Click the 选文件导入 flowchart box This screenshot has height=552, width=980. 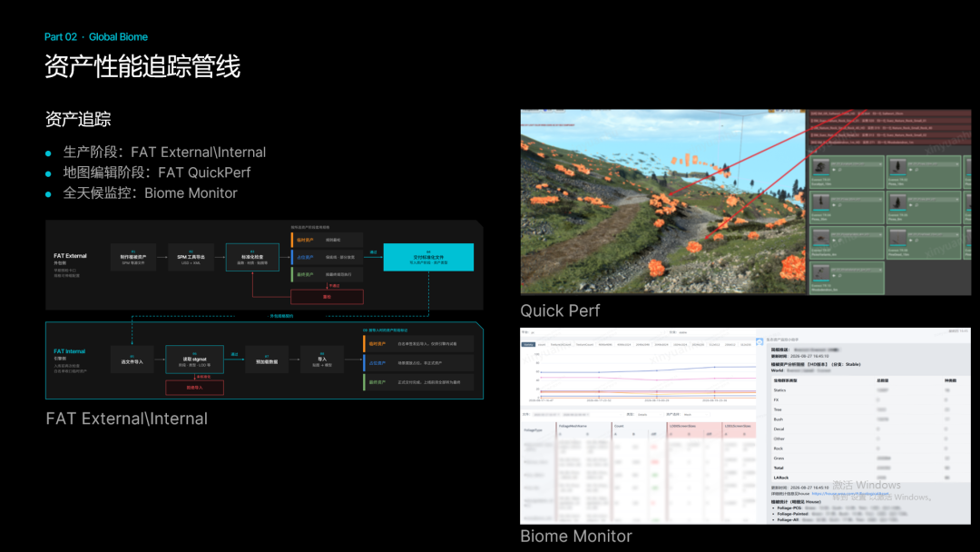(x=132, y=360)
